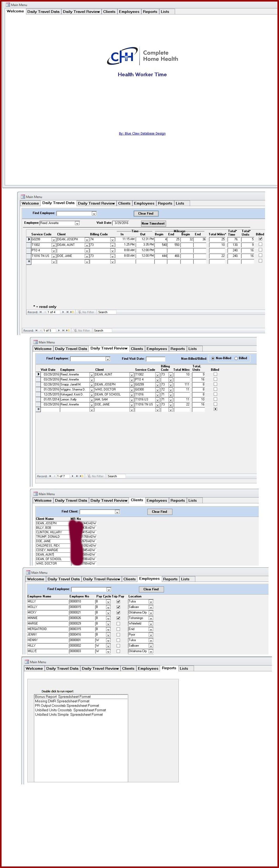Click first record arrow in "1 of 7" navigator

coord(50,476)
